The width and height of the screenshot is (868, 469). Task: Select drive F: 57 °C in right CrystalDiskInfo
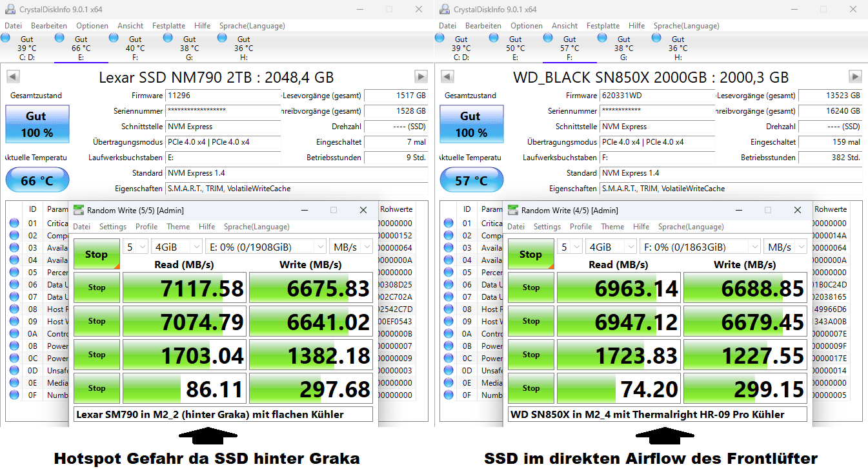click(x=569, y=48)
